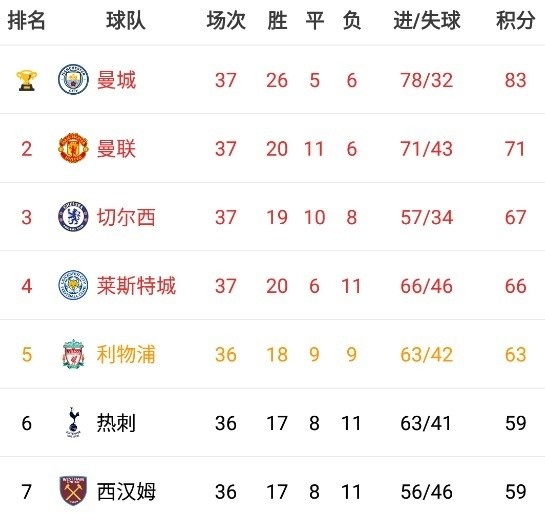Open the 莱斯特城 team link

pos(136,286)
